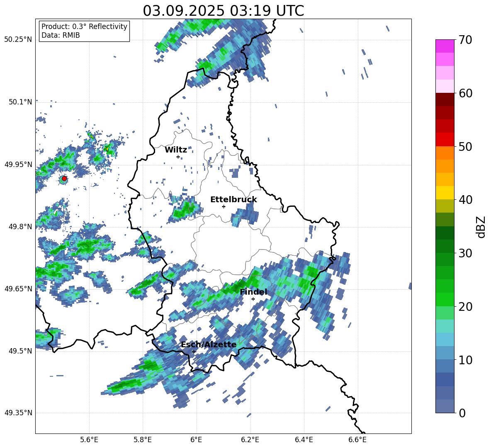Click the 6.6°E longitude label
Screen dimensions: 491x448
click(x=357, y=440)
